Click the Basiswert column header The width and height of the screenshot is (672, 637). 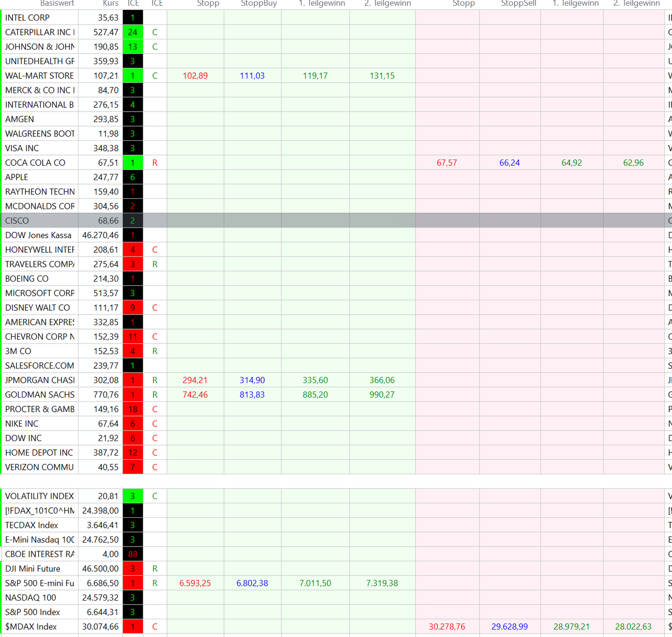pos(57,3)
